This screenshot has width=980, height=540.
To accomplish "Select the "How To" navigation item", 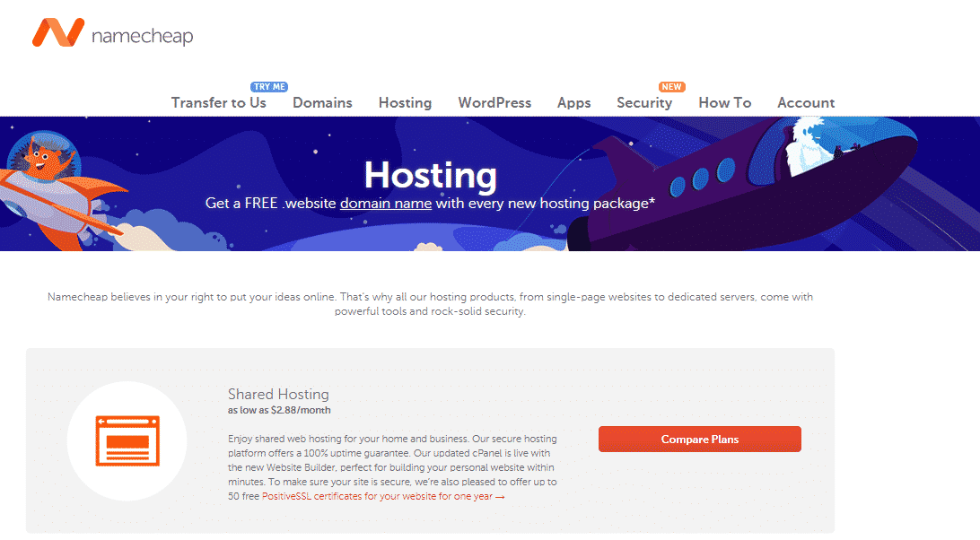I will (724, 102).
